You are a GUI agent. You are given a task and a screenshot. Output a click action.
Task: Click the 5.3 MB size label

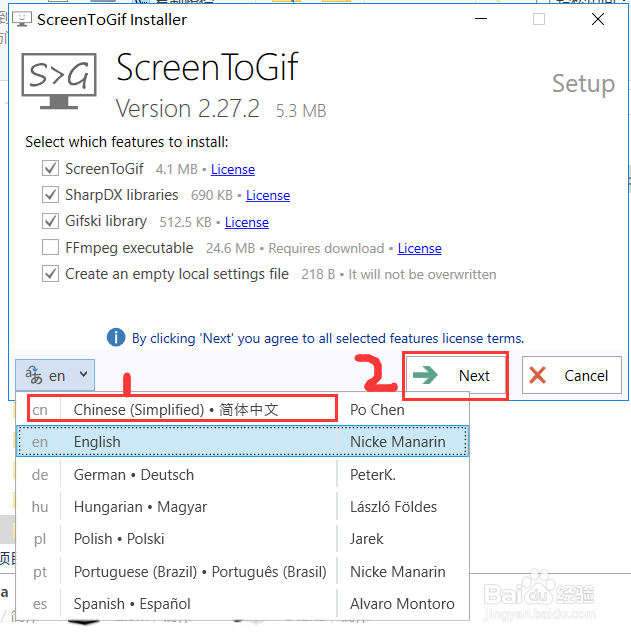(301, 111)
